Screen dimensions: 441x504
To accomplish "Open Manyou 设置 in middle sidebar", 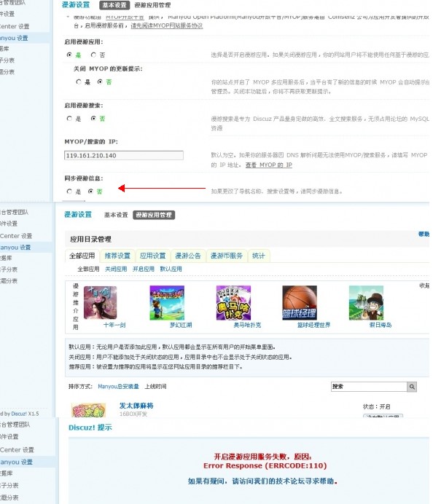I will coord(15,248).
